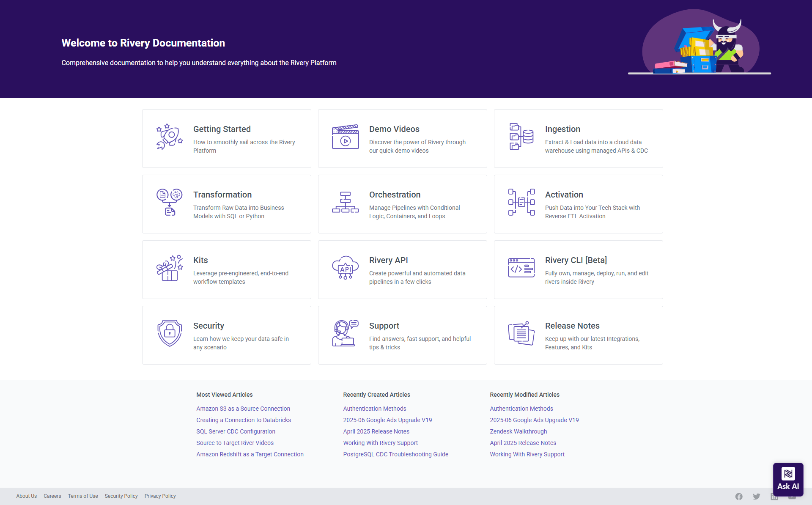This screenshot has width=812, height=505.
Task: Open the LinkedIn page from footer
Action: click(x=774, y=497)
